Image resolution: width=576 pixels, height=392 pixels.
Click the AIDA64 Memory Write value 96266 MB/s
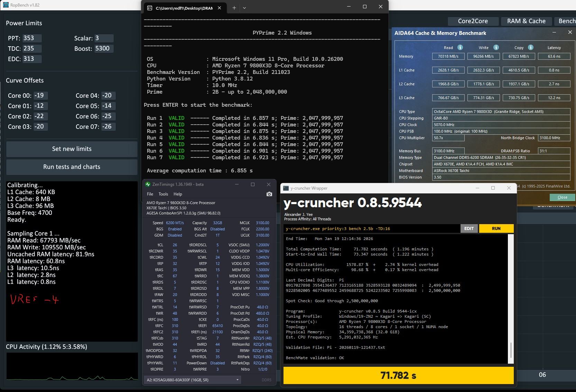pos(484,56)
